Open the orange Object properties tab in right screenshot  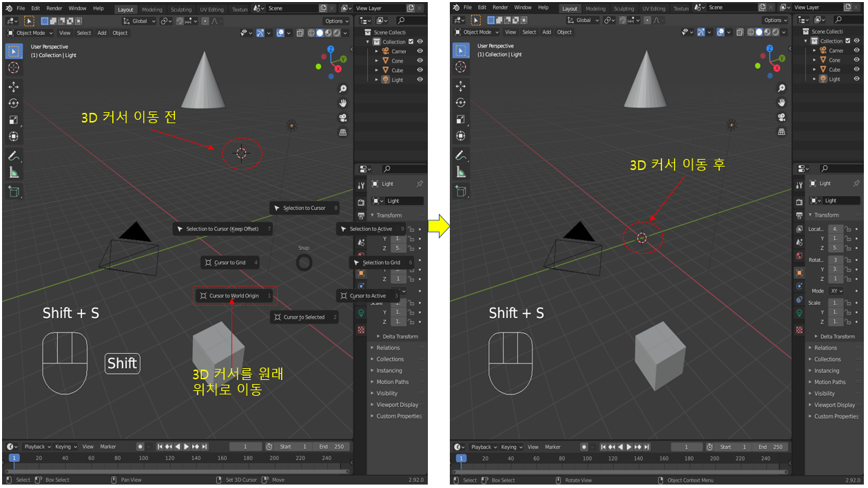[x=799, y=273]
